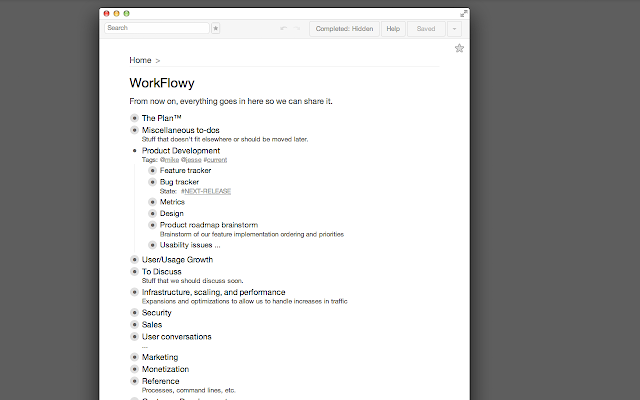Image resolution: width=640 pixels, height=400 pixels.
Task: Open the Usability issues bullet
Action: (x=152, y=245)
